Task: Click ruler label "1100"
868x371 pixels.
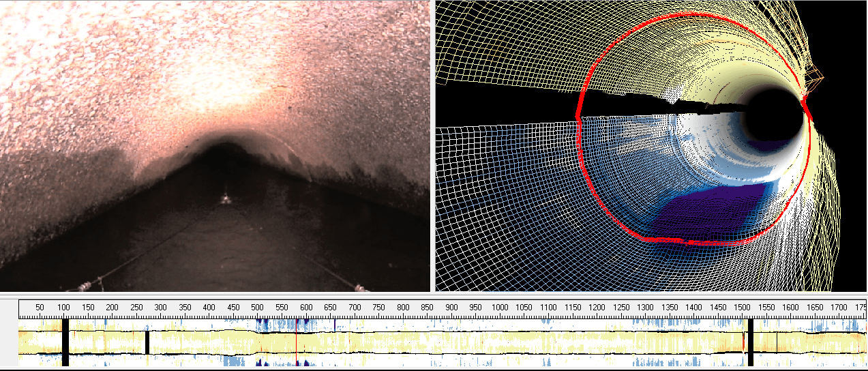Action: 548,308
